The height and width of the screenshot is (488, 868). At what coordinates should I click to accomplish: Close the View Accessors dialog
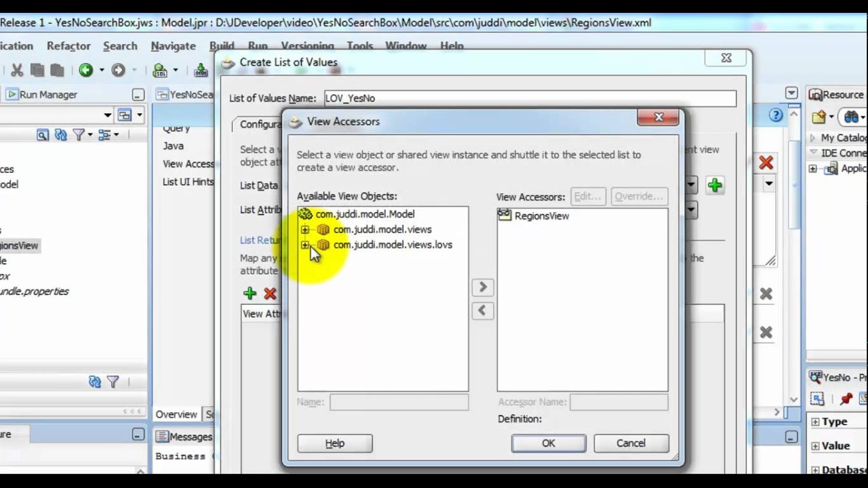coord(658,118)
